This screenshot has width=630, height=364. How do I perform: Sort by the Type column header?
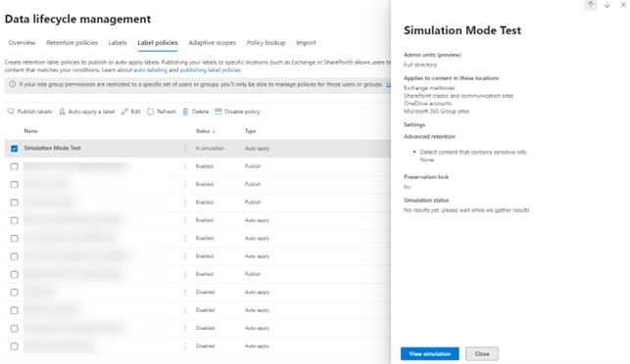(x=250, y=131)
